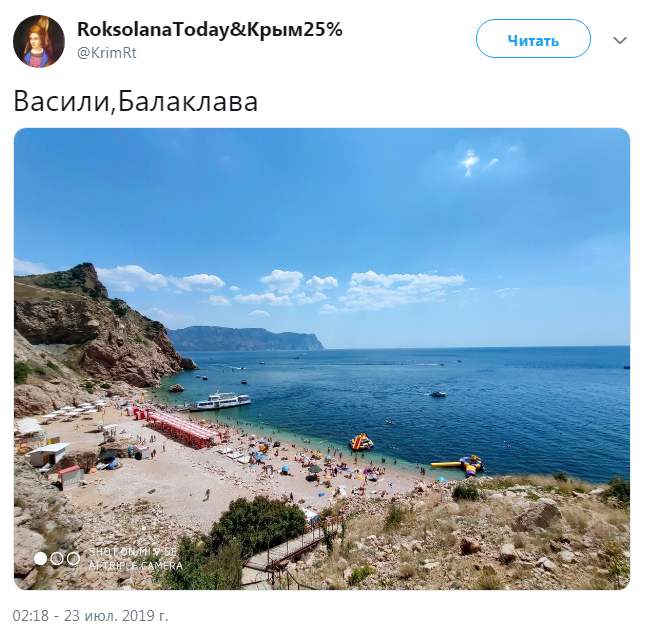Click the small lone cloud in upper sky
Image resolution: width=661 pixels, height=630 pixels.
click(x=477, y=161)
